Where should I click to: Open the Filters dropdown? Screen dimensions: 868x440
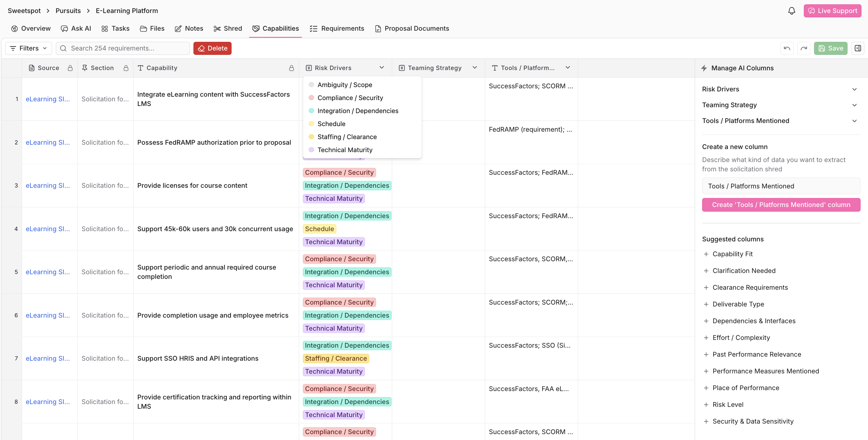pos(29,48)
